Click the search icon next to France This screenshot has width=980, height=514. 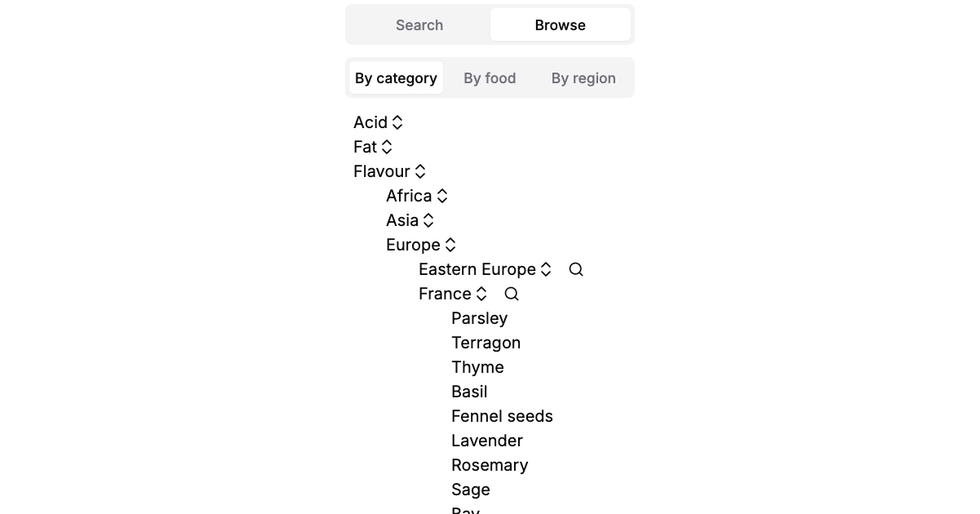click(x=512, y=294)
